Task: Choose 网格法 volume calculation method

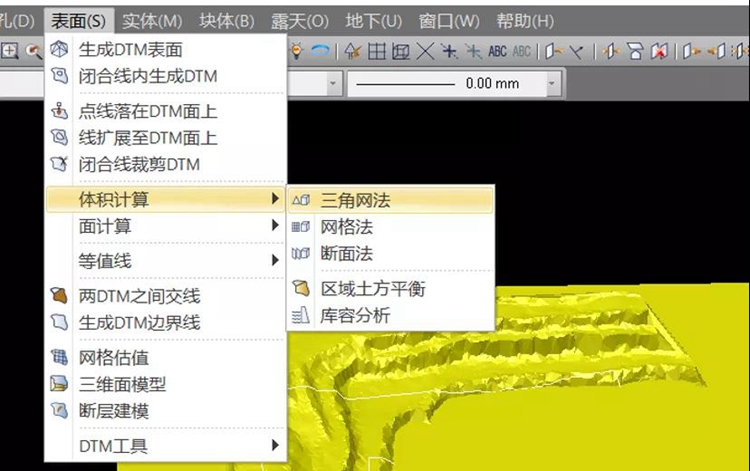Action: pyautogui.click(x=390, y=227)
